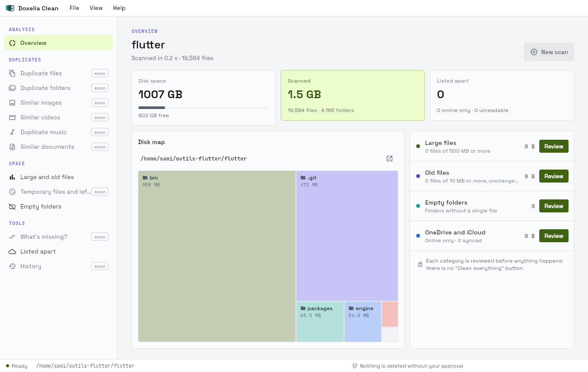Click the Listed apart summary card

pos(502,95)
